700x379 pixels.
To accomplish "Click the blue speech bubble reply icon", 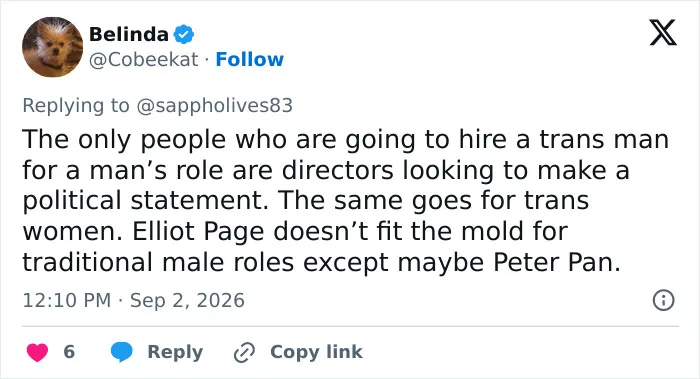I will [x=121, y=352].
